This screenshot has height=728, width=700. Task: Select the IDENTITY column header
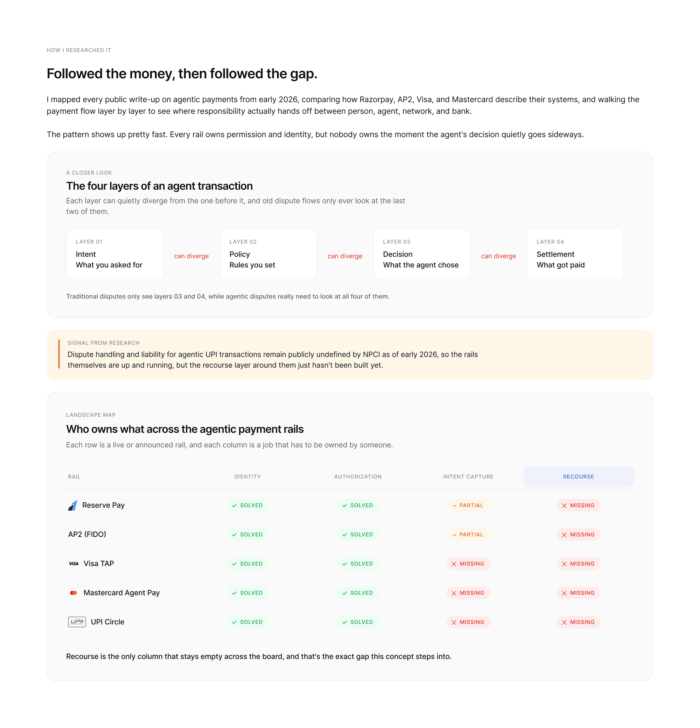[247, 477]
